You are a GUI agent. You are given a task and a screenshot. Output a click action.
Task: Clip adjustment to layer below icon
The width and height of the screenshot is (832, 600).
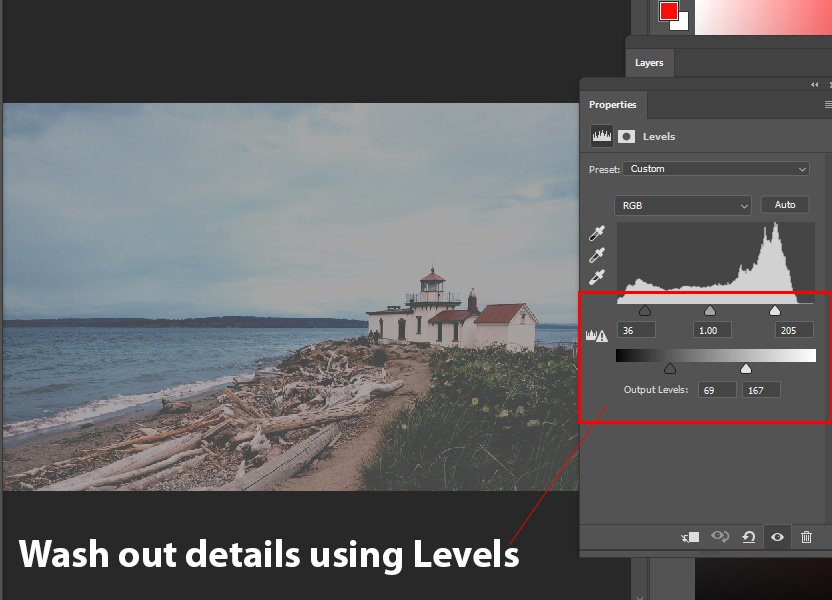(x=690, y=537)
